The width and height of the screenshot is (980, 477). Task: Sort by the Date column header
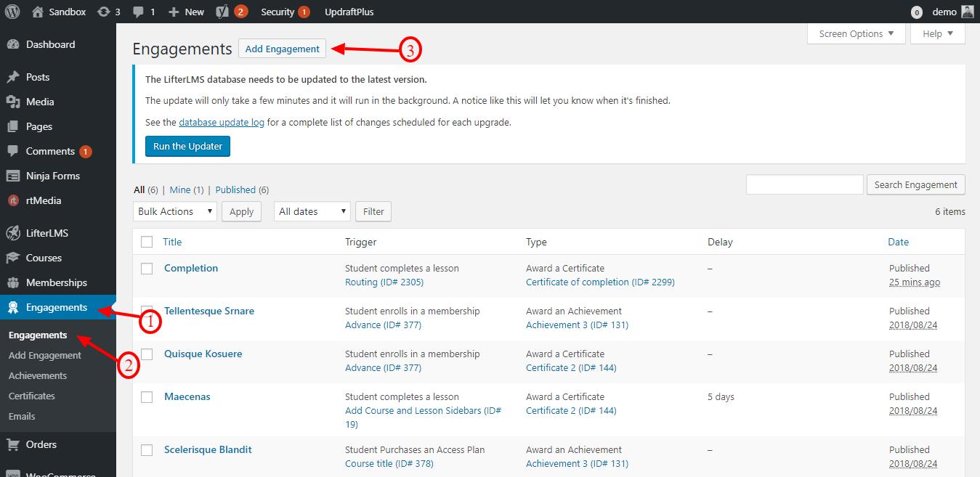click(x=898, y=242)
